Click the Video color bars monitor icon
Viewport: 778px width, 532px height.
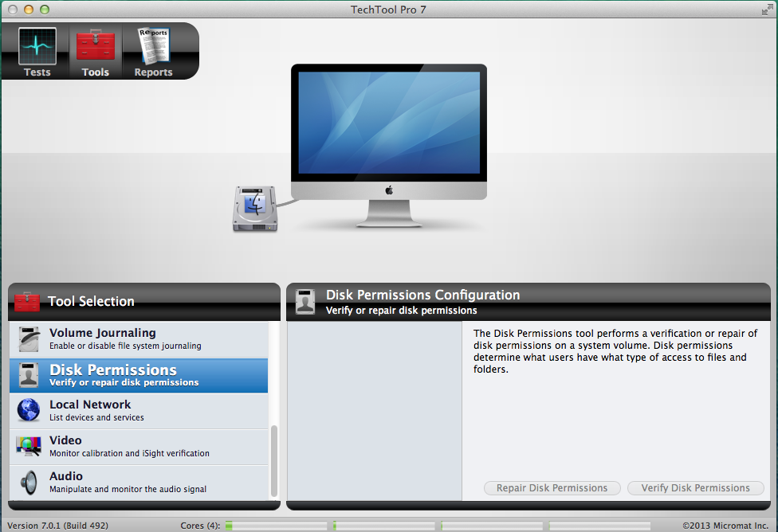point(29,446)
